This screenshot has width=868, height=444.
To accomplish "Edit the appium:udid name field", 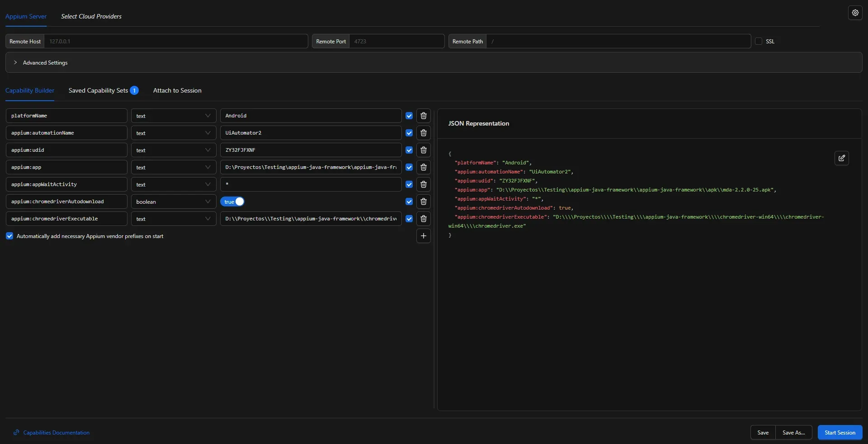I will 66,150.
